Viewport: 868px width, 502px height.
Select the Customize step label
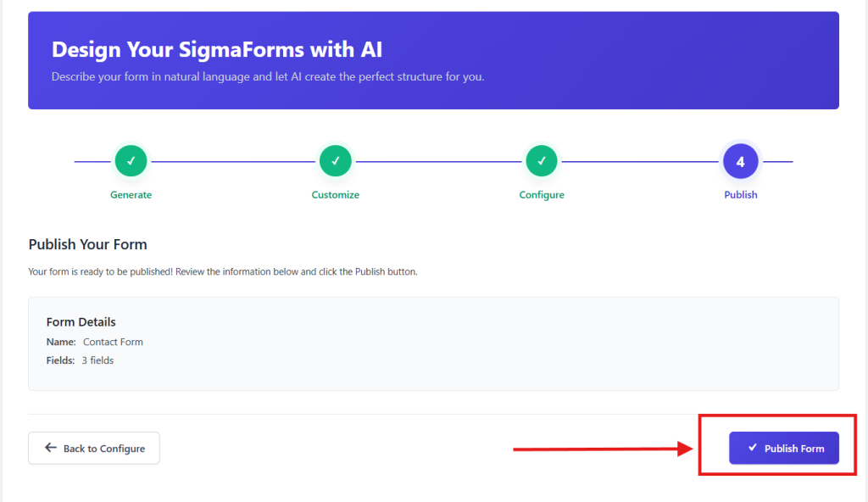click(335, 194)
